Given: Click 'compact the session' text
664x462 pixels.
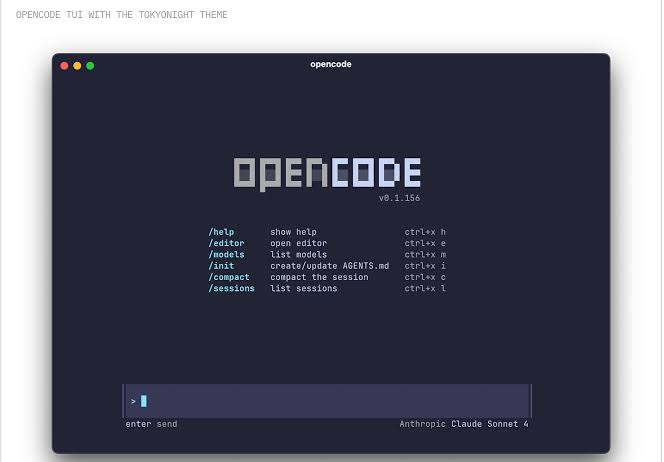Looking at the screenshot, I should coord(319,277).
